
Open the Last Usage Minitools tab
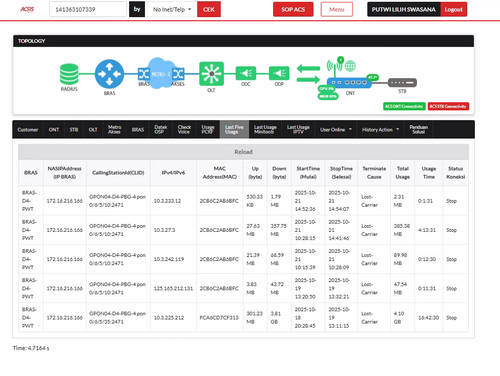tap(265, 130)
